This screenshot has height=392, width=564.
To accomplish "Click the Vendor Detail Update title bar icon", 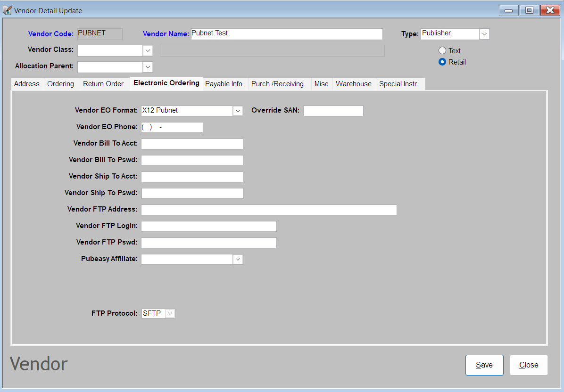I will (7, 10).
